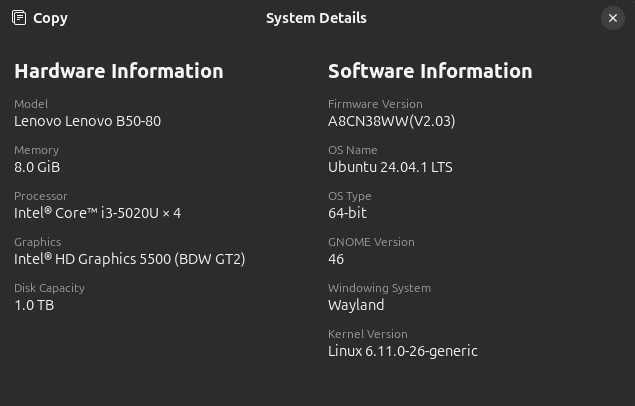Close the System Details dialog
Viewport: 635px width, 406px height.
[x=613, y=18]
